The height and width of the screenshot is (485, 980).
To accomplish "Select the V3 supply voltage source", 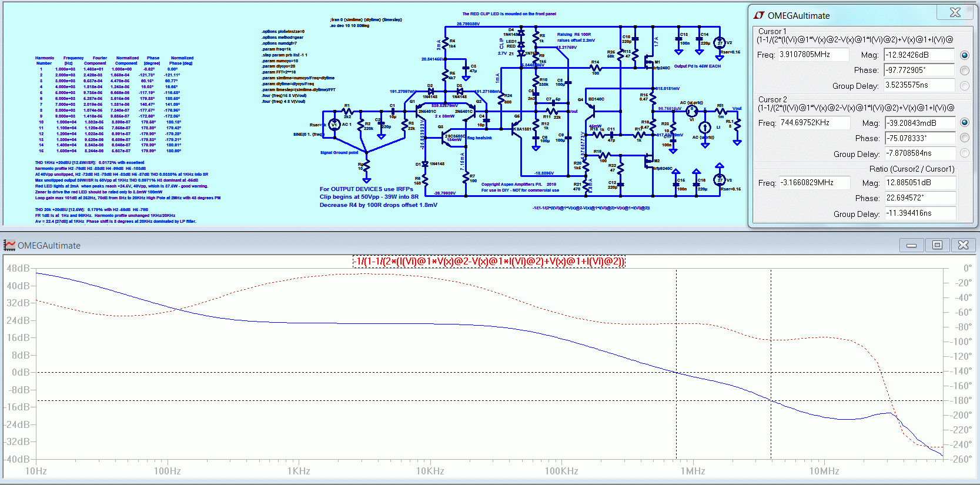I will 719,180.
